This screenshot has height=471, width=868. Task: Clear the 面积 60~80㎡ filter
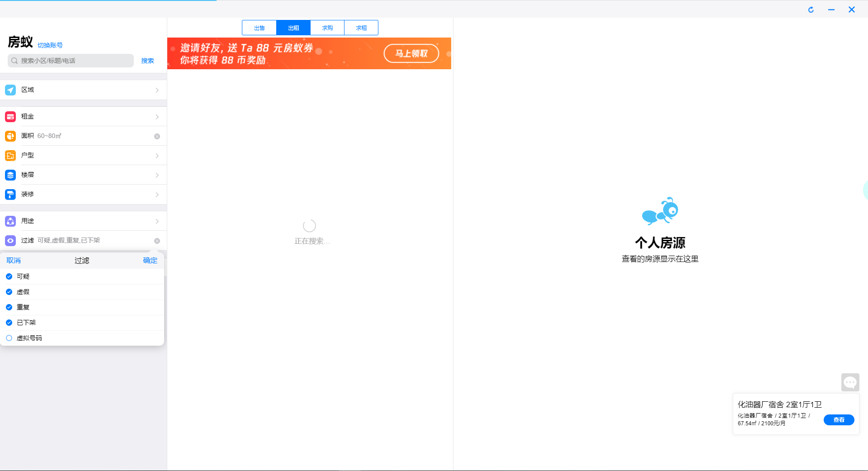tap(157, 136)
